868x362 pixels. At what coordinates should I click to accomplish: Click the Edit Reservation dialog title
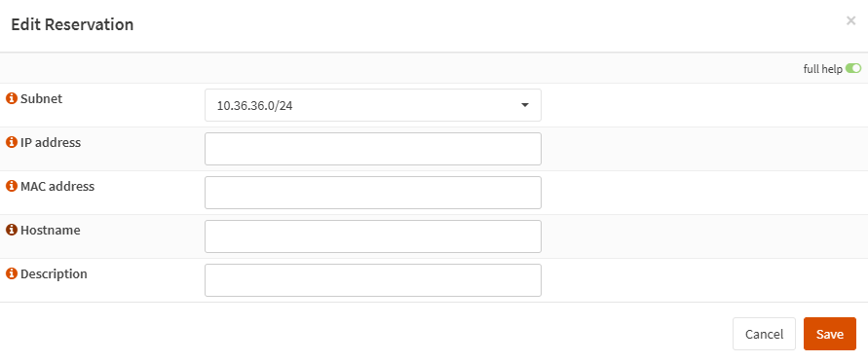point(72,24)
